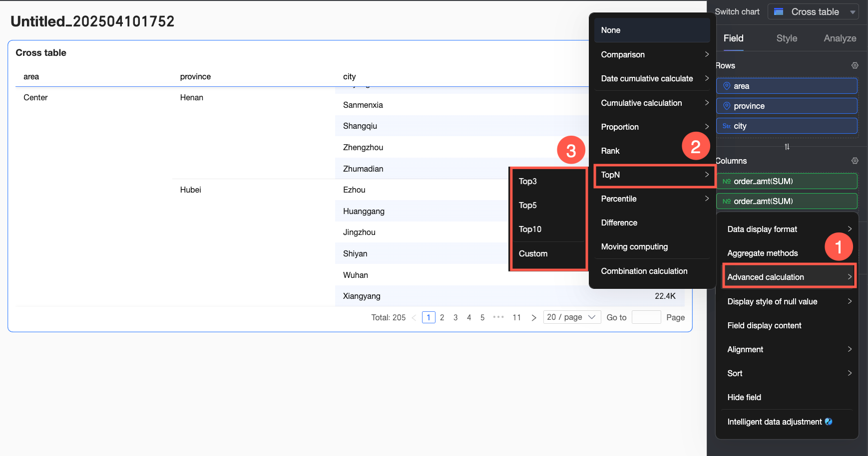Viewport: 868px width, 456px height.
Task: Click the 22.4K value cell
Action: (665, 296)
